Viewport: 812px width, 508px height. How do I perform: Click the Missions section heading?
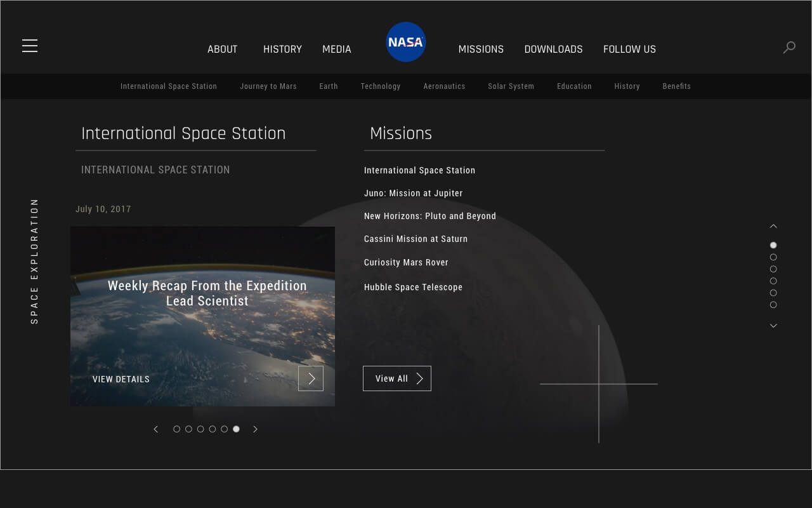pyautogui.click(x=401, y=133)
